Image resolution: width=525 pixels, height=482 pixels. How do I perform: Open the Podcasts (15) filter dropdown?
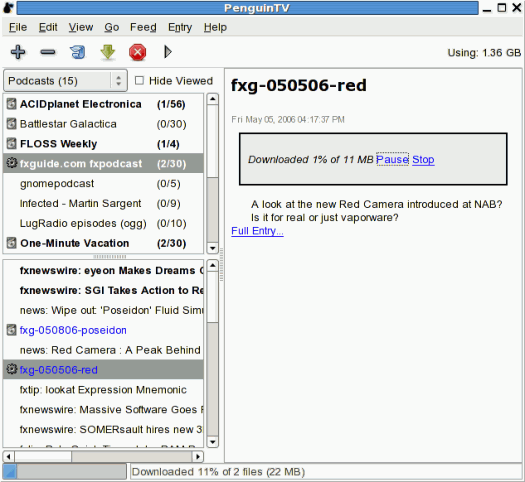pyautogui.click(x=65, y=81)
